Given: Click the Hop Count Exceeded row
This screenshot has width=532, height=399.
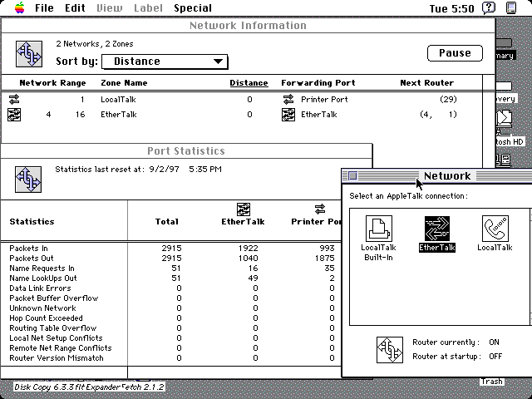Looking at the screenshot, I should [172, 318].
